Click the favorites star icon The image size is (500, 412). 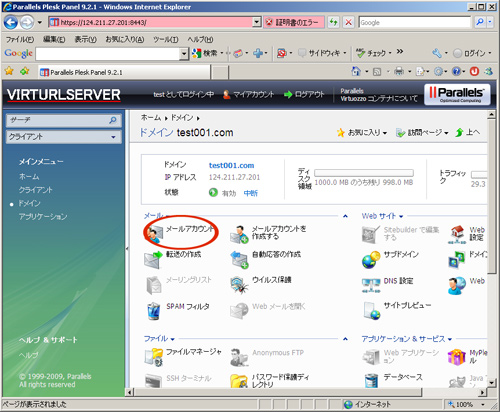[9, 71]
